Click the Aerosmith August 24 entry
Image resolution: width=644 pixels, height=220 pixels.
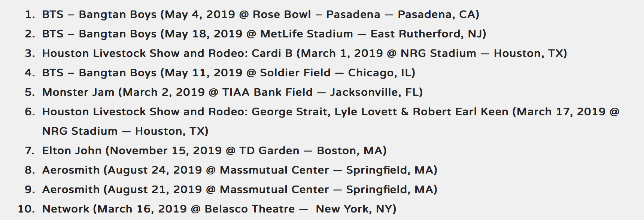coord(240,170)
